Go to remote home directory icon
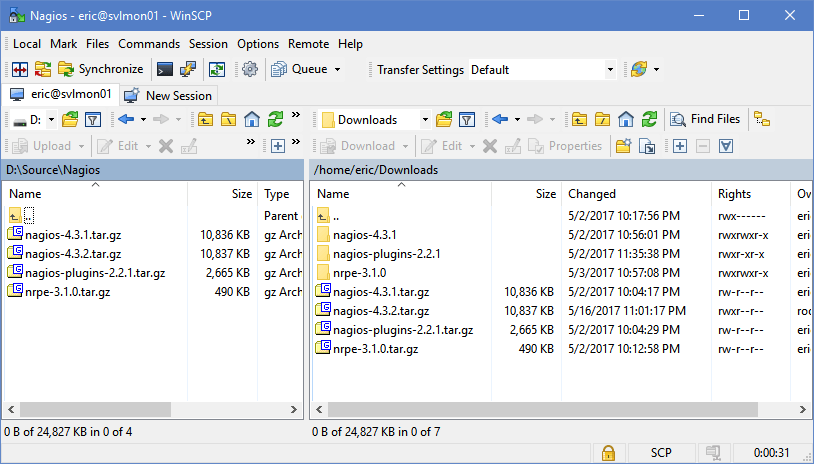814x464 pixels. [x=626, y=120]
